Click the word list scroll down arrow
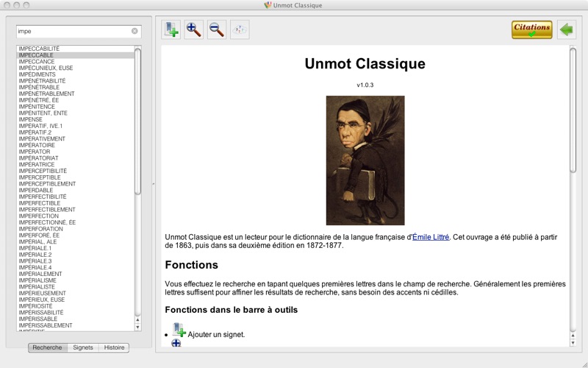The image size is (588, 368). (137, 327)
